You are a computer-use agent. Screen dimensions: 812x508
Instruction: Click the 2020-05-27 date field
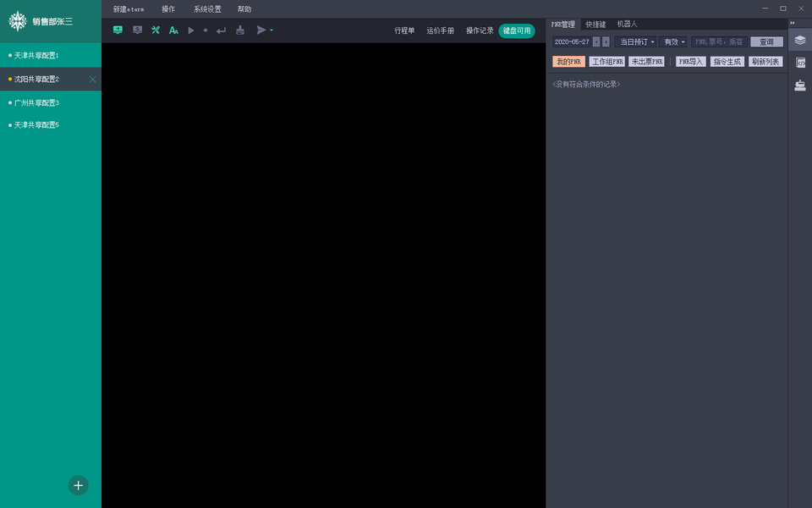(x=572, y=41)
